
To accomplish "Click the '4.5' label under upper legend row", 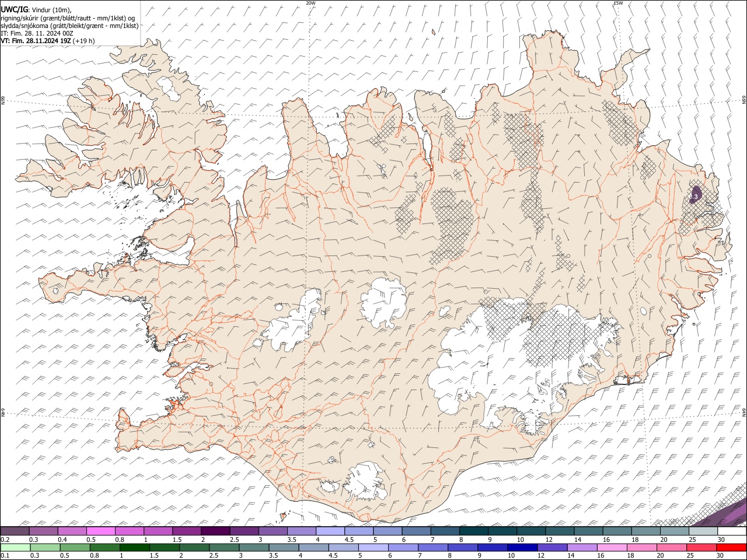I will coord(349,540).
